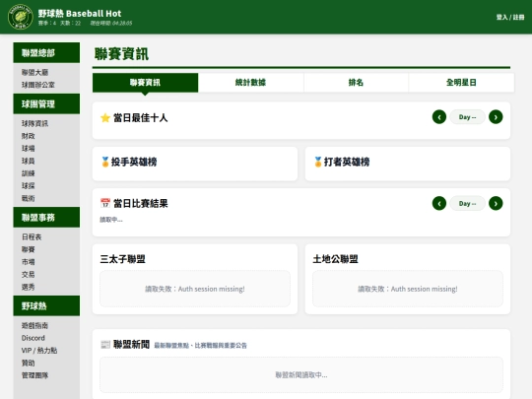532x399 pixels.
Task: Click the calendar icon beside 當日比賽結果
Action: click(x=105, y=203)
